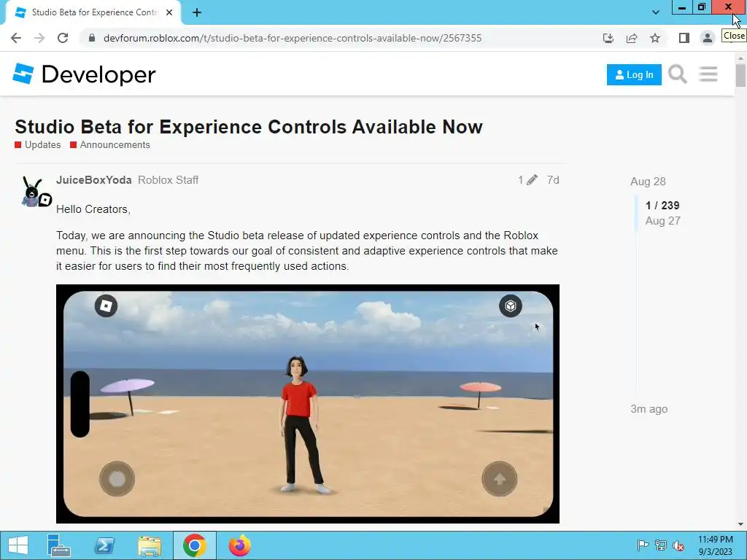This screenshot has height=560, width=747.
Task: Click the Chrome taskbar icon
Action: [x=194, y=545]
